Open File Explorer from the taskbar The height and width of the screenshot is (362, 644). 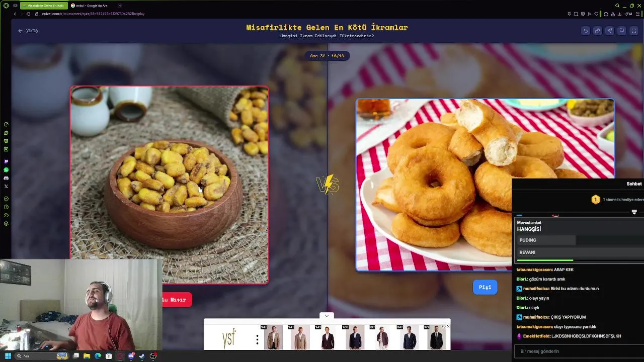coord(87,356)
